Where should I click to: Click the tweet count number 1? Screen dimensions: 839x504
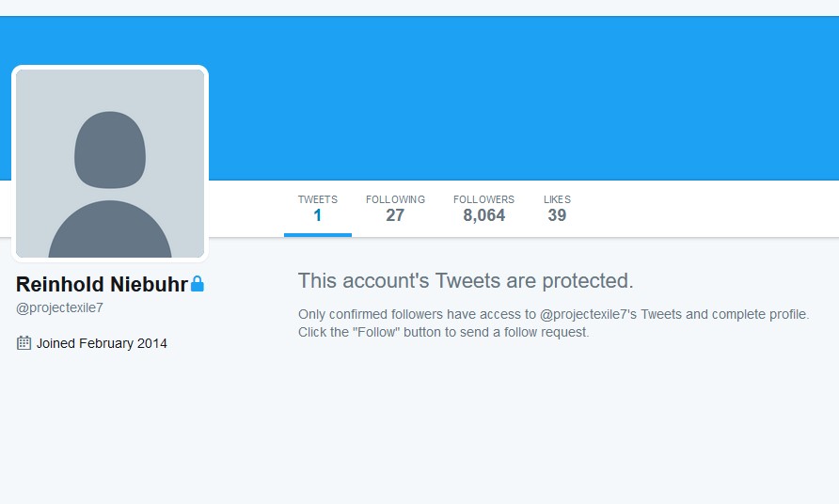click(318, 215)
